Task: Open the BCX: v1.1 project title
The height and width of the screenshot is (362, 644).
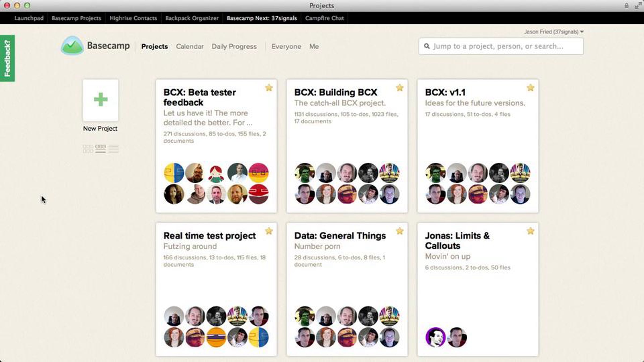Action: (445, 92)
